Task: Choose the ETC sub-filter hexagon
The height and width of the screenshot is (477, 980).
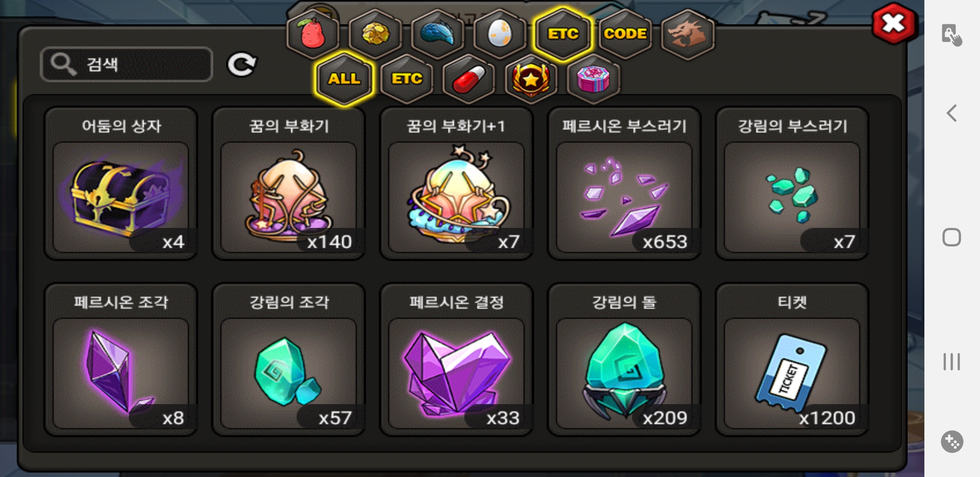Action: (x=407, y=79)
